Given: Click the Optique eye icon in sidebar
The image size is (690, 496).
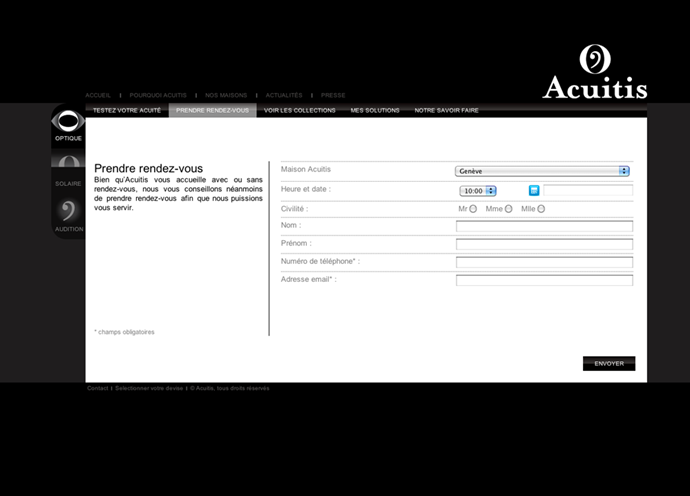Looking at the screenshot, I should 68,124.
